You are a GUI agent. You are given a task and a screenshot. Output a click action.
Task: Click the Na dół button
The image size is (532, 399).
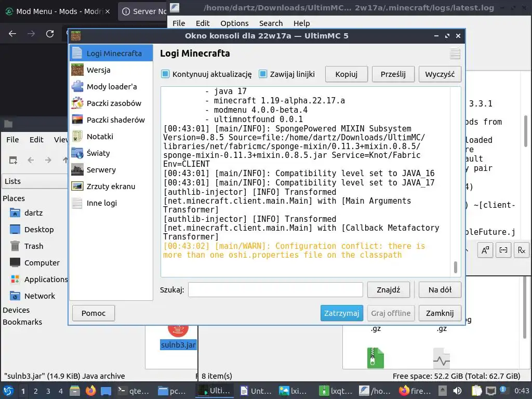coord(440,290)
